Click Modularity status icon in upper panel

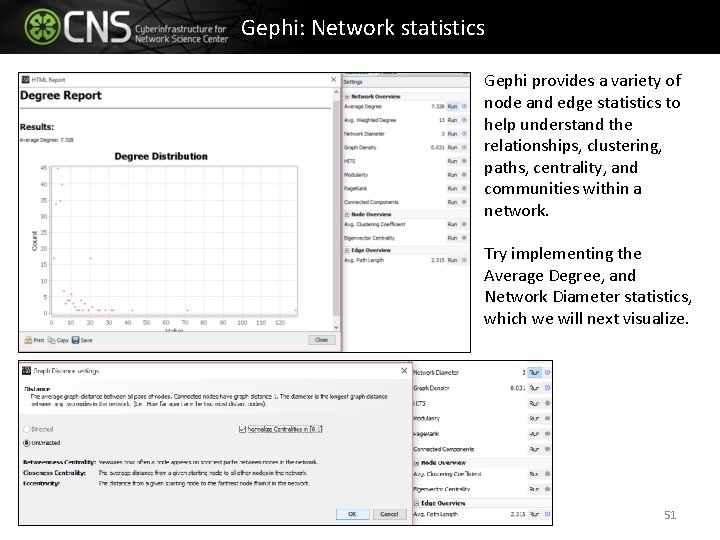[464, 175]
